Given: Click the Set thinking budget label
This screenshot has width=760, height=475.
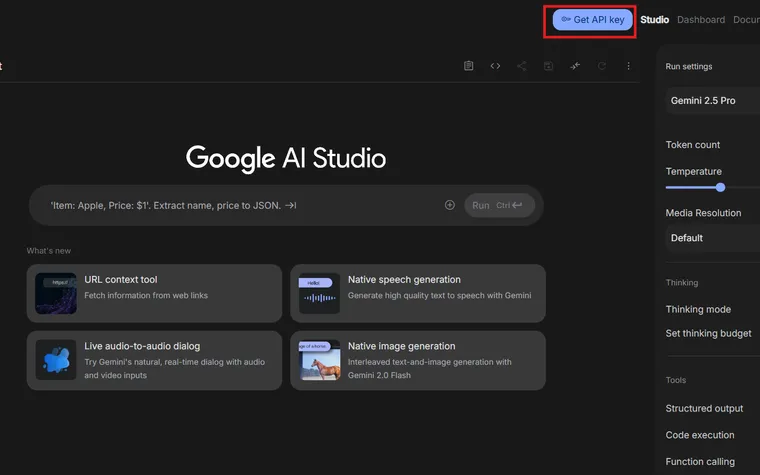Looking at the screenshot, I should (x=708, y=333).
